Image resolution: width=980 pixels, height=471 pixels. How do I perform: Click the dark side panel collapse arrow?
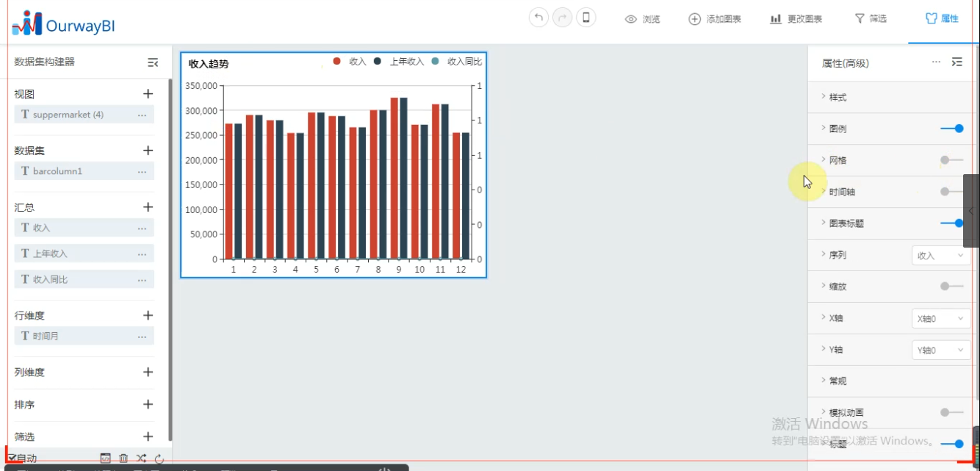pos(970,211)
